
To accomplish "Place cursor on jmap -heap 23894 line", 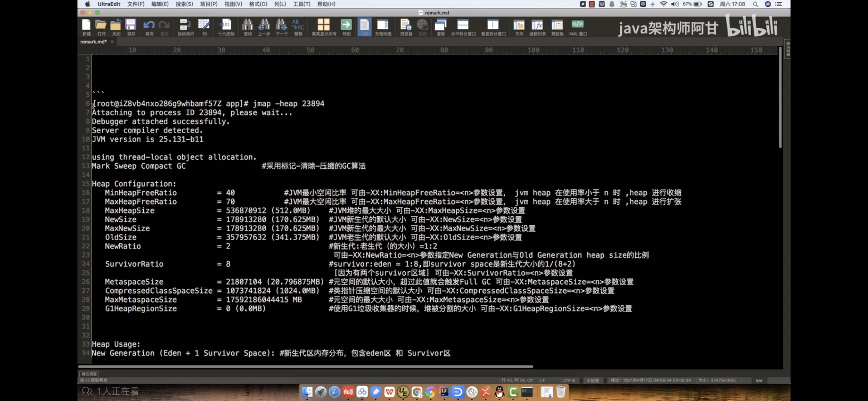I will click(x=208, y=104).
